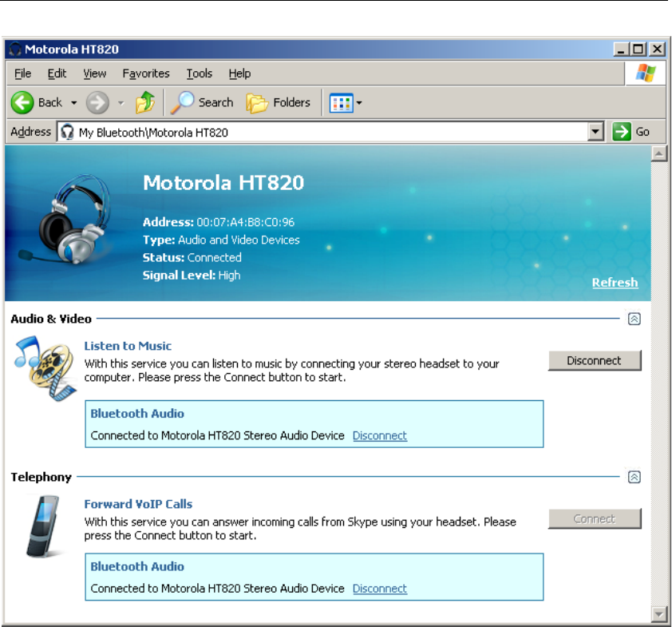The width and height of the screenshot is (672, 627).
Task: Click the headset icon in address bar
Action: pos(67,132)
